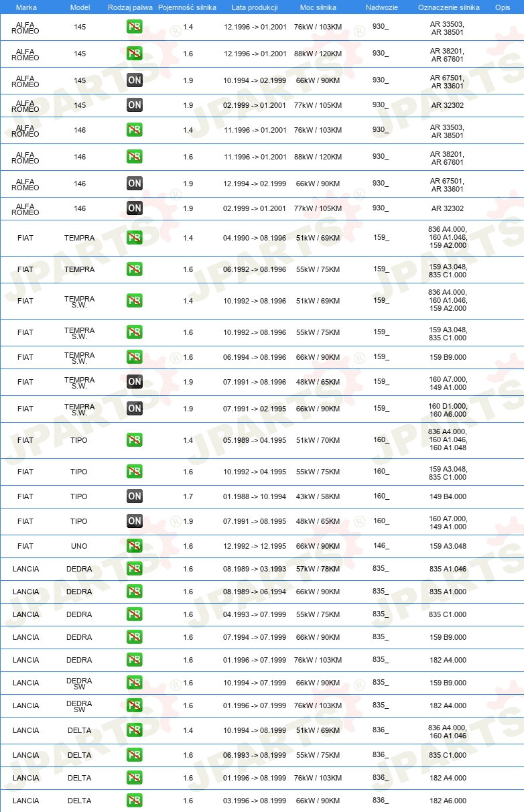Select the 149 B4.000 engine code
This screenshot has height=812, width=524.
448,496
